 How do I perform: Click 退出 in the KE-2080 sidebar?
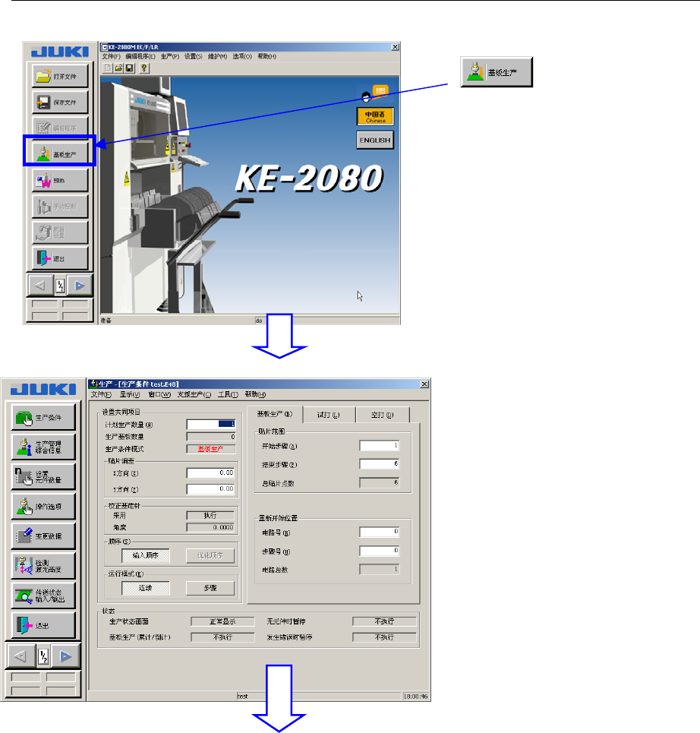coord(60,258)
